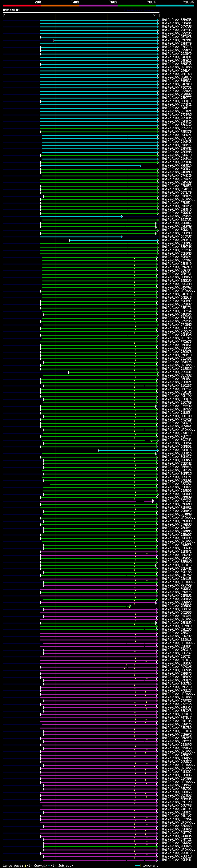Select label UniRef100_Q94CF8
197x868 pixels.
[x=177, y=189]
